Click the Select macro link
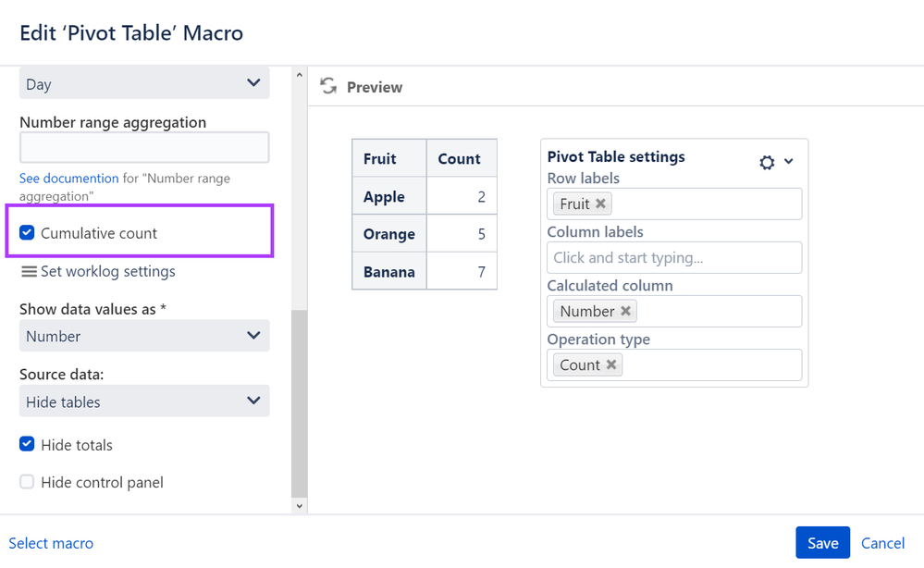924x568 pixels. [51, 544]
